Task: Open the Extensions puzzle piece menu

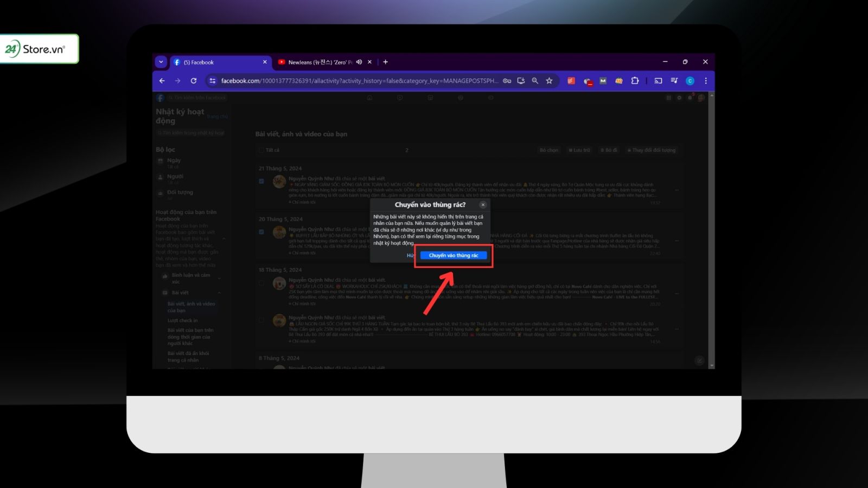Action: pyautogui.click(x=635, y=81)
